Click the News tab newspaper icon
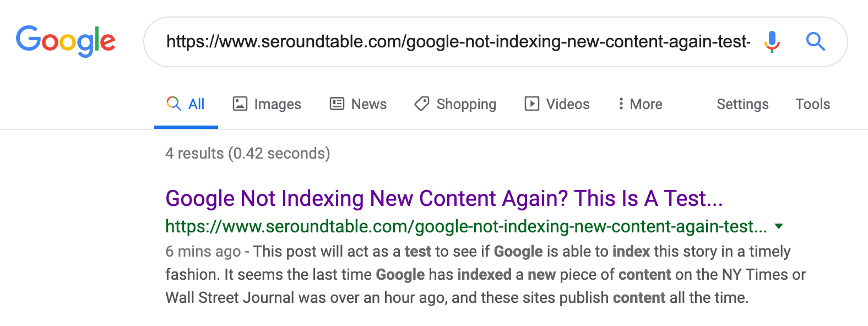The height and width of the screenshot is (326, 868). [337, 104]
